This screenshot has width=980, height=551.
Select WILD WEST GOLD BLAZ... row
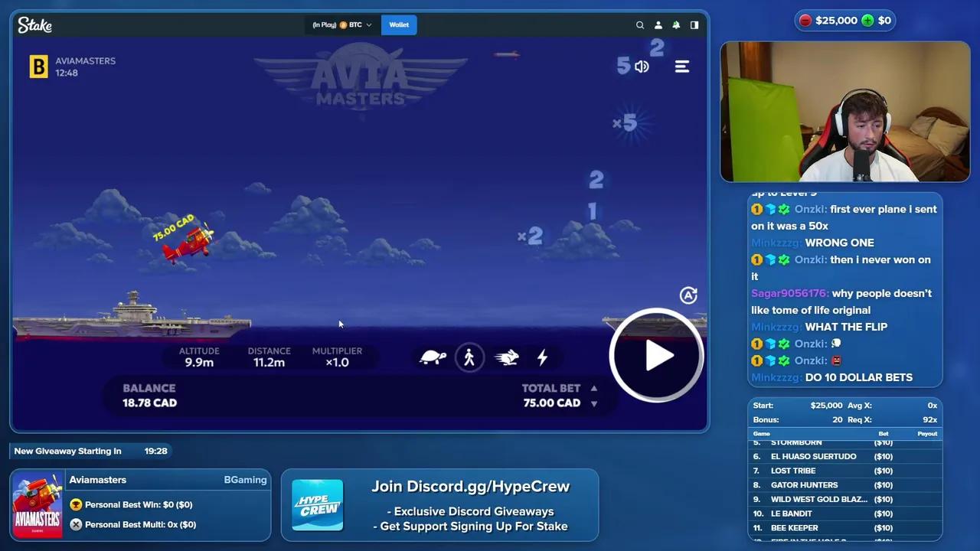coord(845,500)
